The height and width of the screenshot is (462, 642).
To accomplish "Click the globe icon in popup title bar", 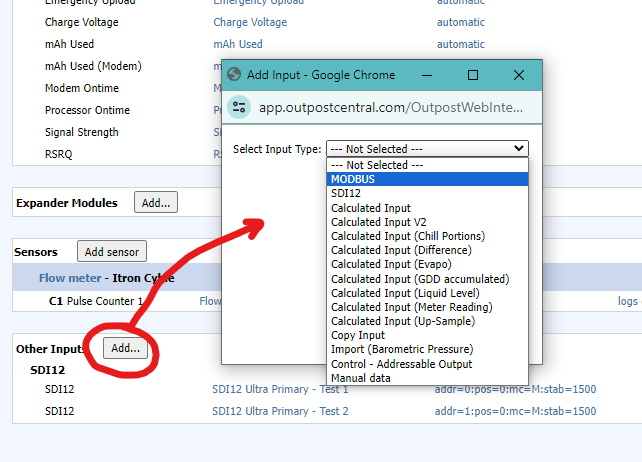I will click(235, 75).
